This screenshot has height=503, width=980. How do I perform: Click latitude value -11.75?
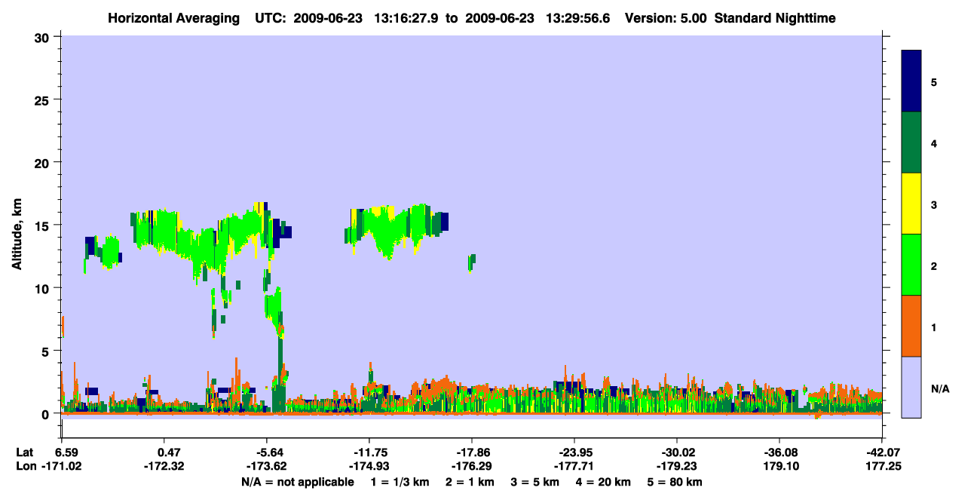coord(369,452)
